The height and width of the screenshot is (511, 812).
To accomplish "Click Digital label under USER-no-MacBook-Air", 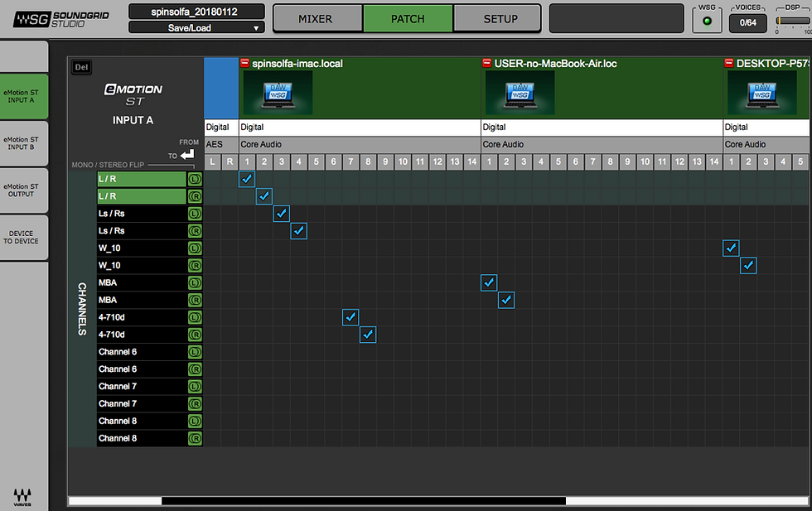I will [x=494, y=128].
